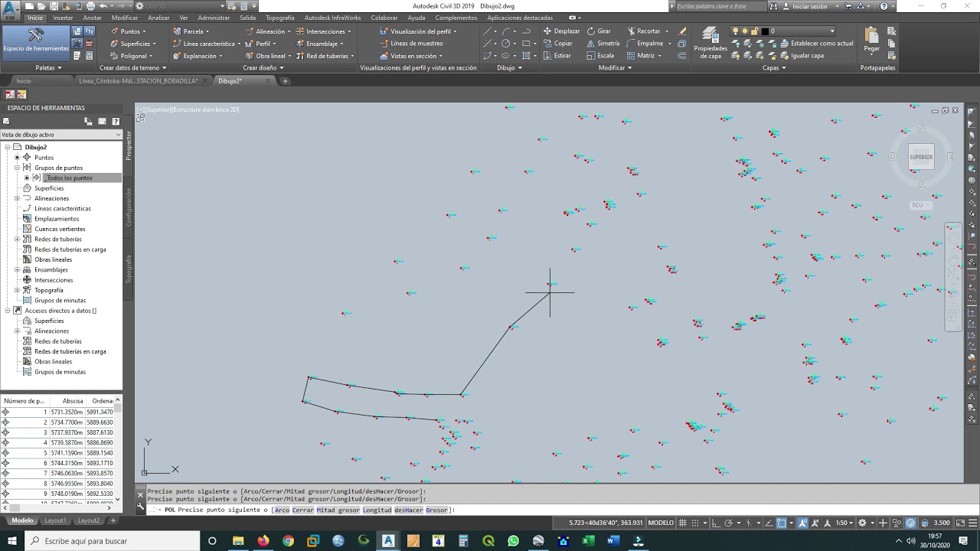Open annotation scale 1:50 dropdown
Screen dimensions: 980x551
[844, 523]
